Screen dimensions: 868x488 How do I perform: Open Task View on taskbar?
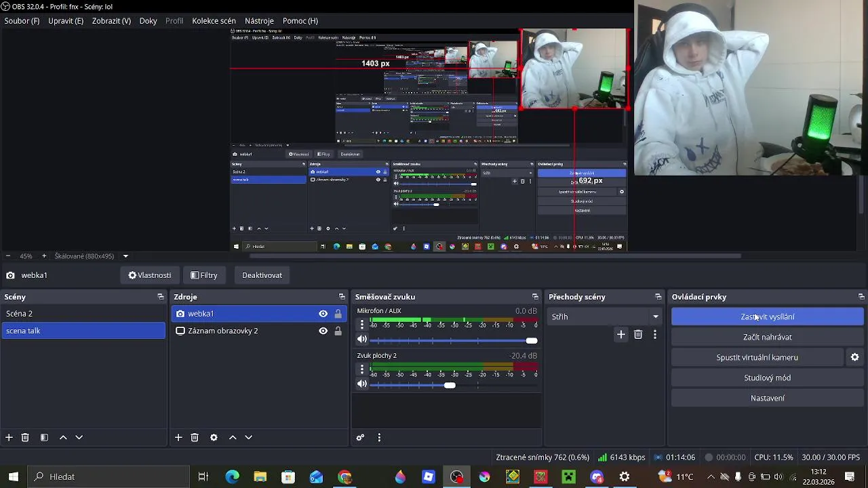203,476
